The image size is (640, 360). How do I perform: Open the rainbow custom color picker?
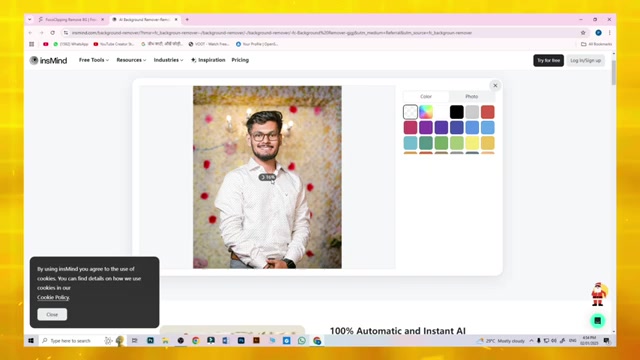pos(426,112)
